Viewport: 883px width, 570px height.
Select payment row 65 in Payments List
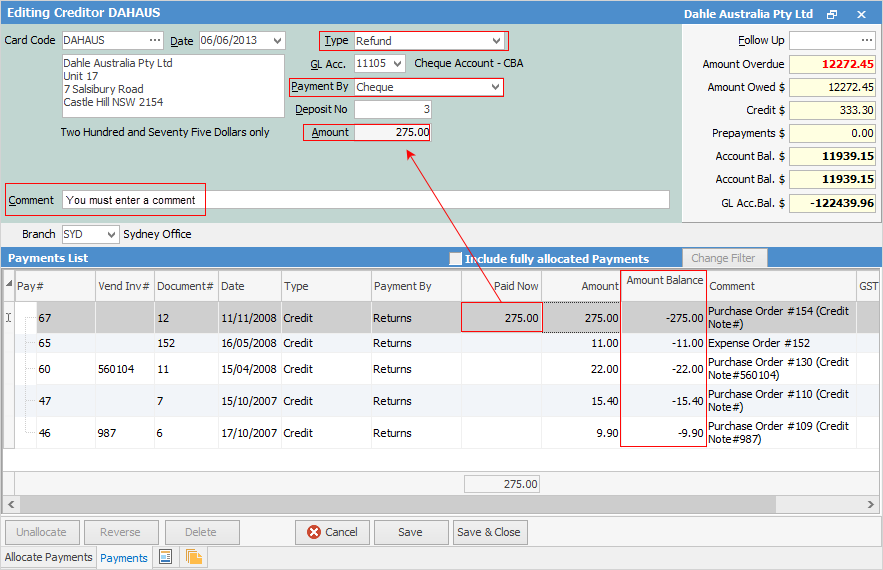point(45,343)
